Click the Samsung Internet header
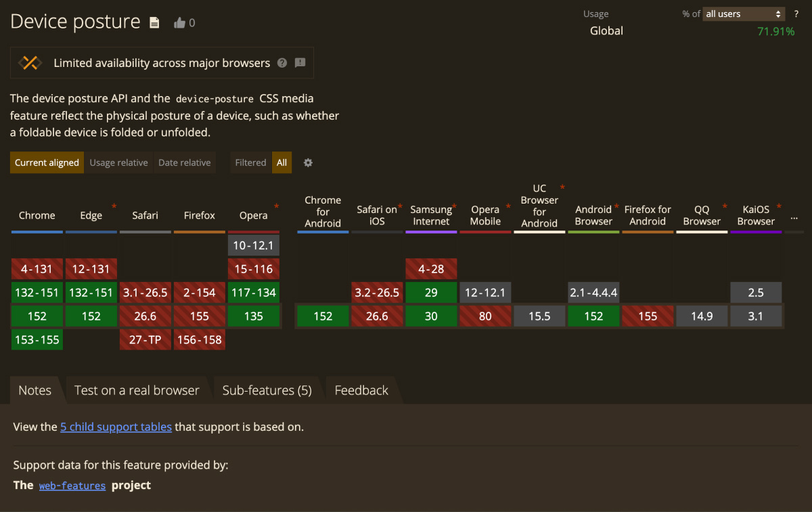Image resolution: width=812 pixels, height=512 pixels. point(431,215)
